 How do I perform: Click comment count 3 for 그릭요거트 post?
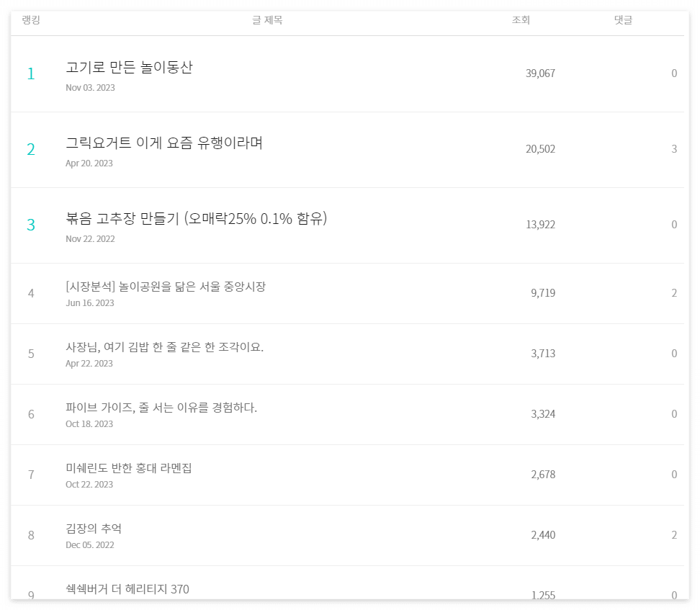tap(674, 149)
